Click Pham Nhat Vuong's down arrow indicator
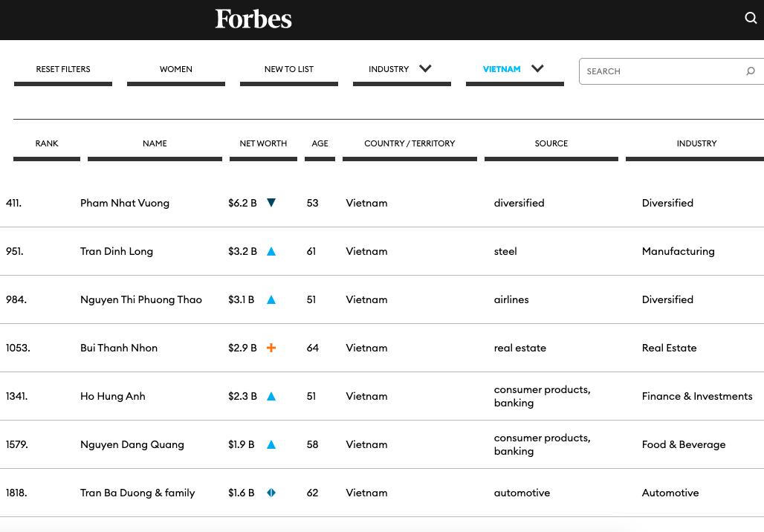This screenshot has width=764, height=532. pos(271,203)
